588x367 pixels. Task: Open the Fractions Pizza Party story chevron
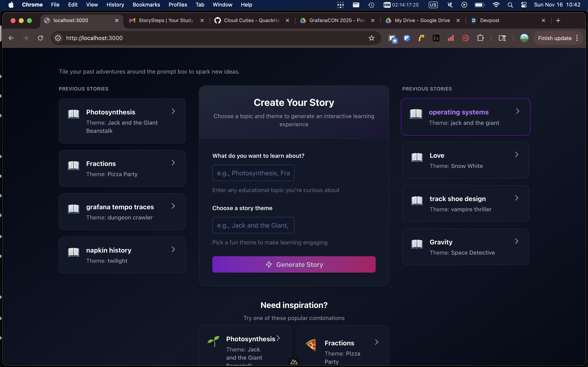[x=173, y=163]
